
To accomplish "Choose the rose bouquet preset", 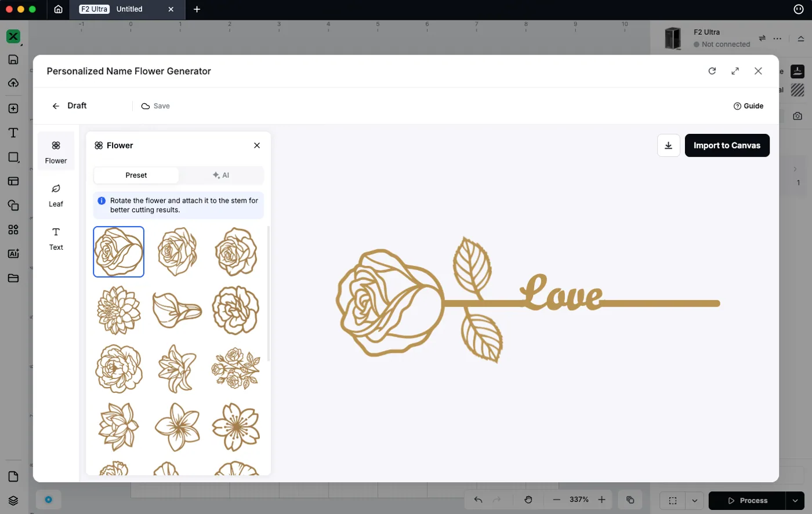I will pos(235,369).
